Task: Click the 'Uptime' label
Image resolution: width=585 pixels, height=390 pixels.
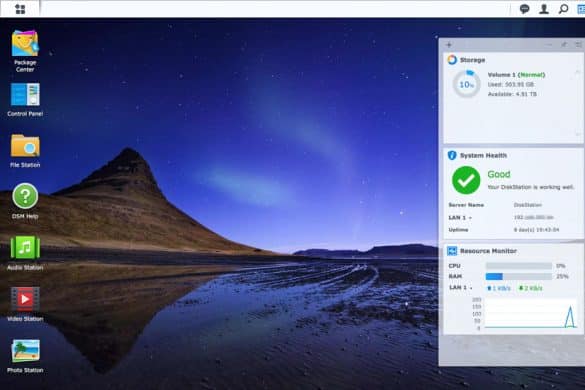Action: pyautogui.click(x=458, y=230)
